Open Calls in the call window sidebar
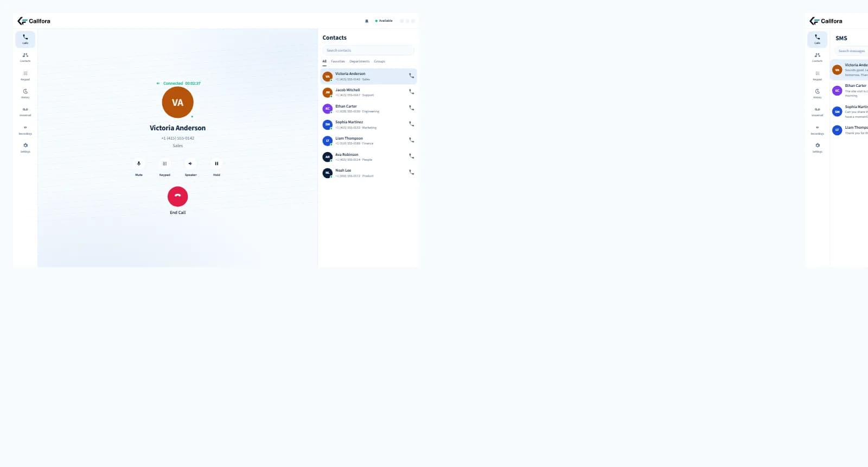This screenshot has width=868, height=467. pyautogui.click(x=25, y=39)
